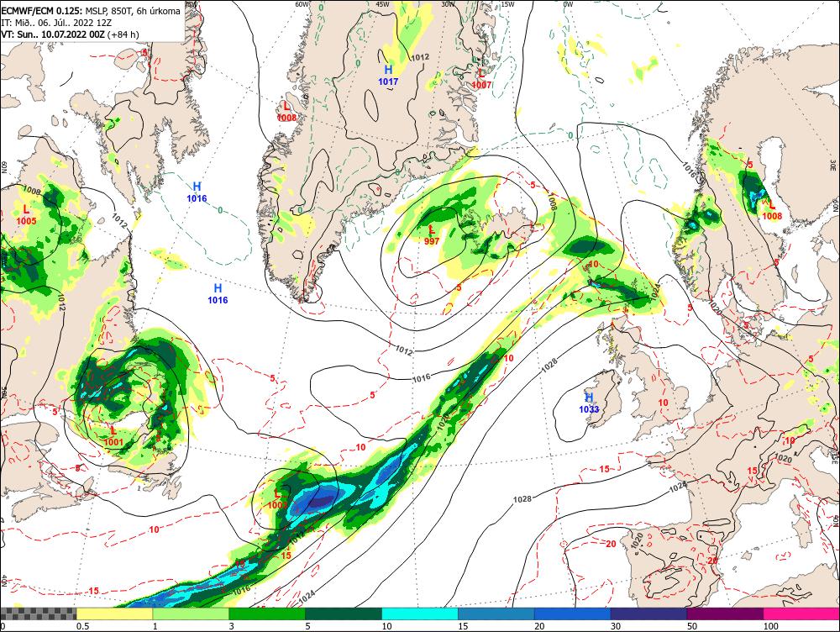Click the H 1017 high over Greenland
Image resolution: width=840 pixels, height=632 pixels.
388,76
